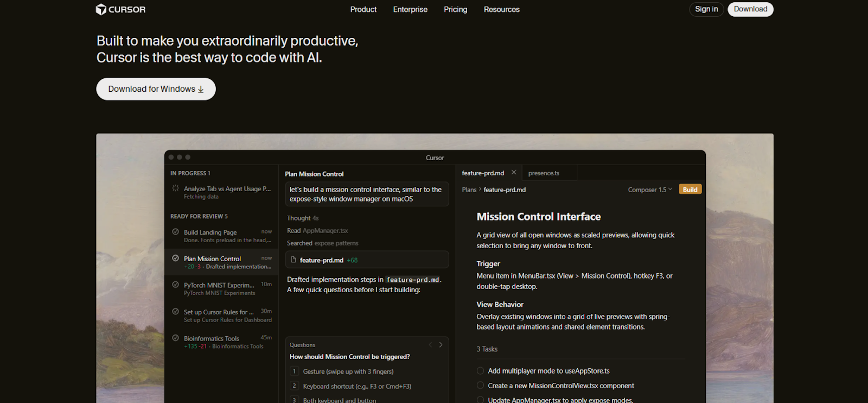The image size is (868, 403).
Task: Click breadcrumb feature-prd.md file name
Action: point(505,190)
